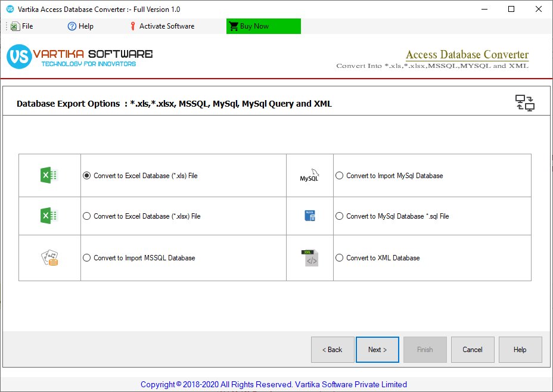Choose Convert to Import MySql Database
Screen dimensions: 553x392
coord(389,176)
